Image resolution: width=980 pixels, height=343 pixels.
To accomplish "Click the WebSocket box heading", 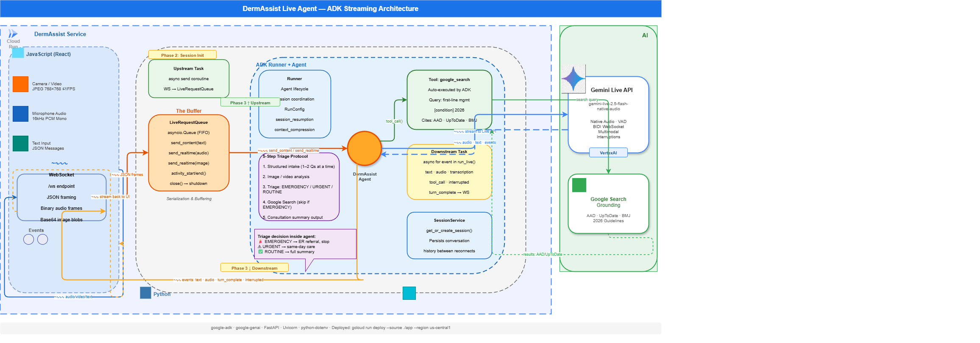I will coord(61,175).
